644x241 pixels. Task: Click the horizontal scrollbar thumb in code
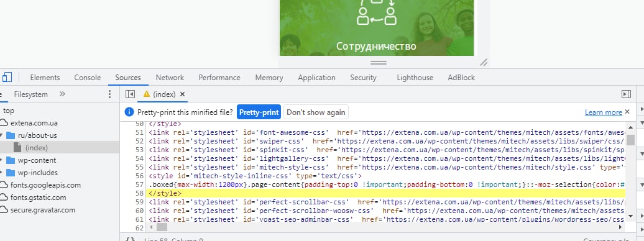point(162,227)
